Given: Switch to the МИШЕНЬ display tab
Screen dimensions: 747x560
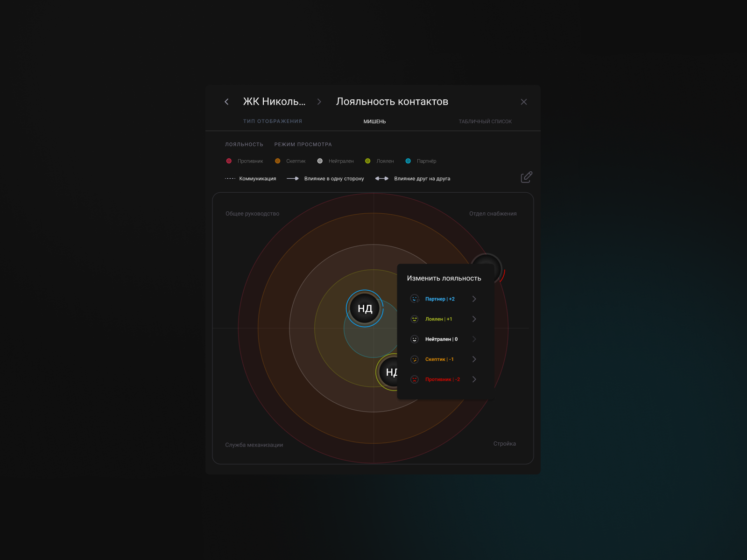Looking at the screenshot, I should pyautogui.click(x=375, y=122).
